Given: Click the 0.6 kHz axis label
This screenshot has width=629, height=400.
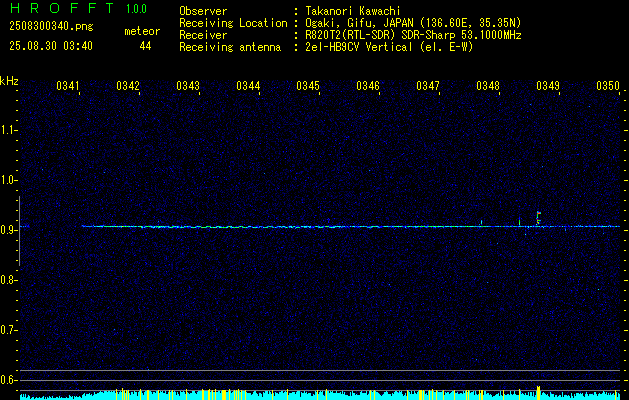Looking at the screenshot, I should click(x=9, y=380).
